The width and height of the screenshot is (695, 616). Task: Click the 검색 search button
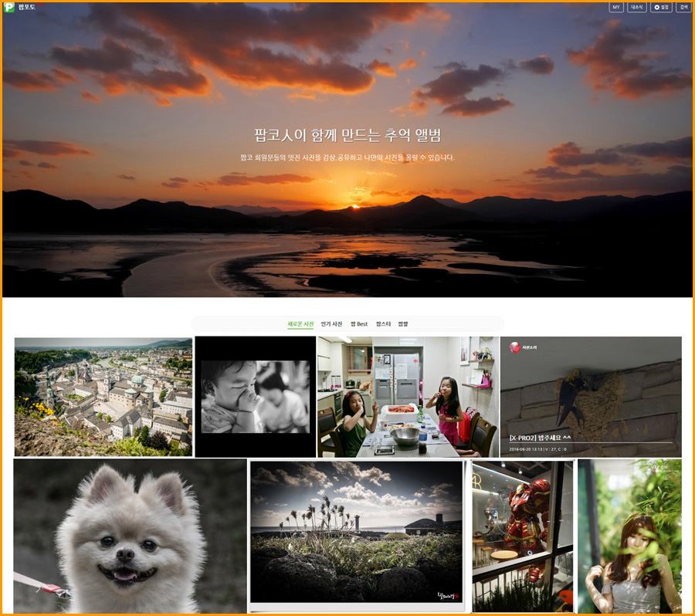pyautogui.click(x=683, y=8)
